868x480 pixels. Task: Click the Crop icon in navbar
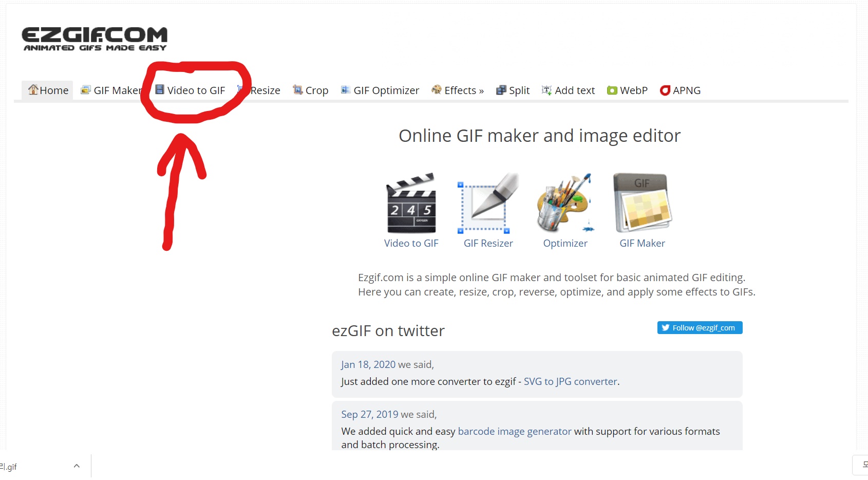[x=297, y=90]
